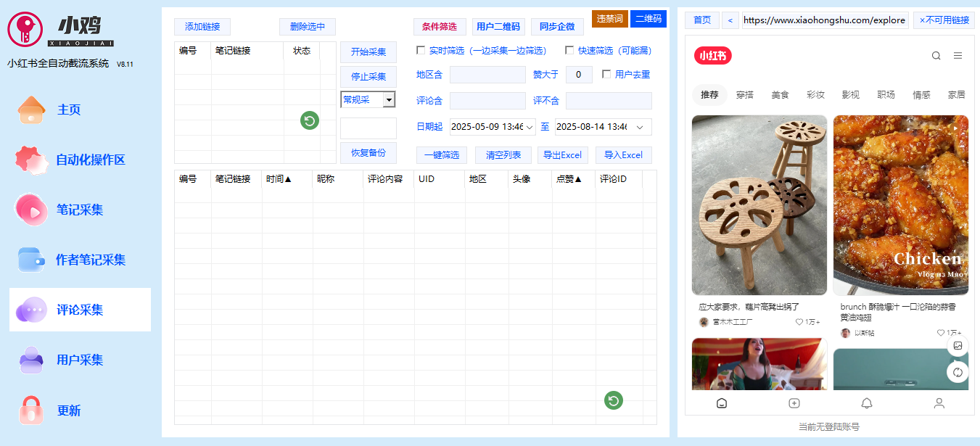The width and height of the screenshot is (980, 446).
Task: Click the heart like icon on the 藕片高凳 post
Action: coord(799,322)
